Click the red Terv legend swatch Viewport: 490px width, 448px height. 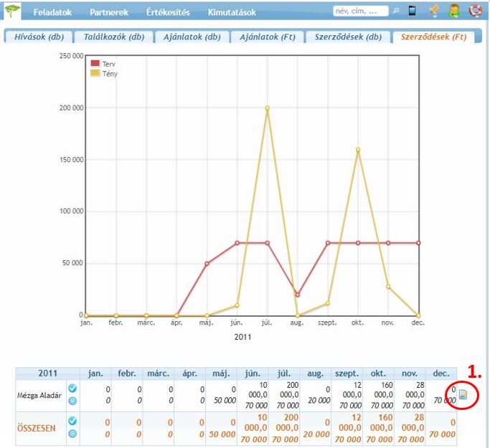coord(95,64)
